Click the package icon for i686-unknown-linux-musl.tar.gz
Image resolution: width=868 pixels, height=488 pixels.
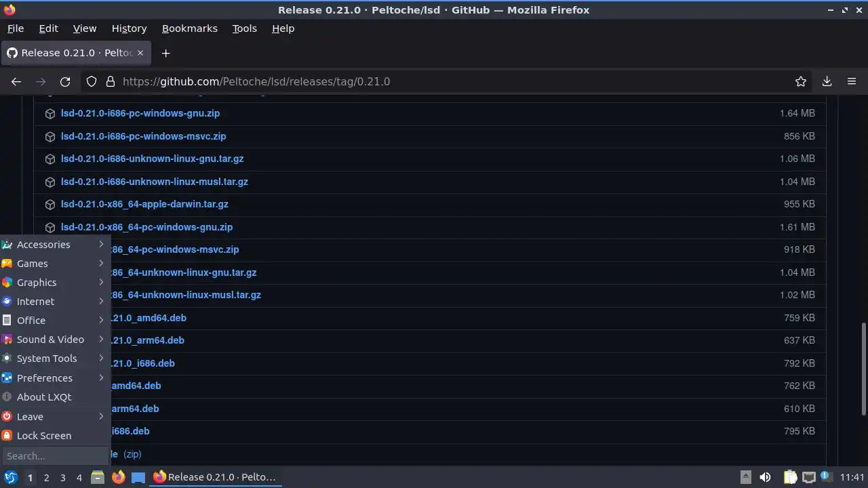[x=50, y=182]
